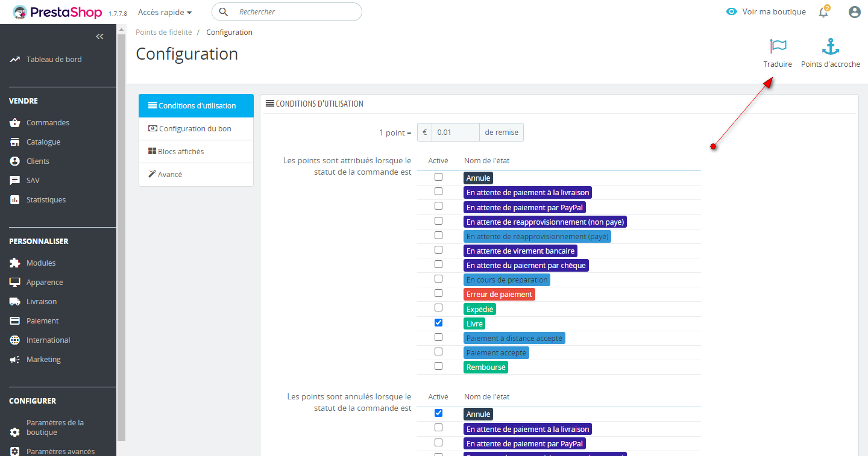Enable the Expédié status checkbox
Image resolution: width=868 pixels, height=456 pixels.
click(438, 308)
